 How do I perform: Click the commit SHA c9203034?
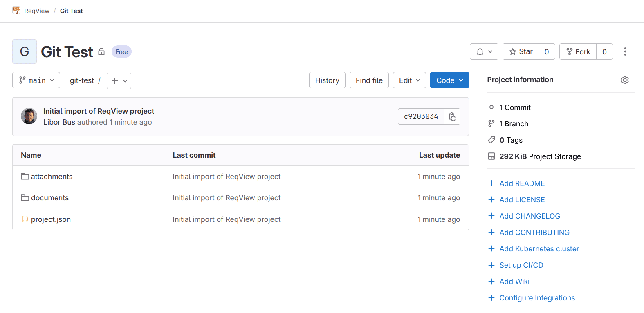point(421,116)
